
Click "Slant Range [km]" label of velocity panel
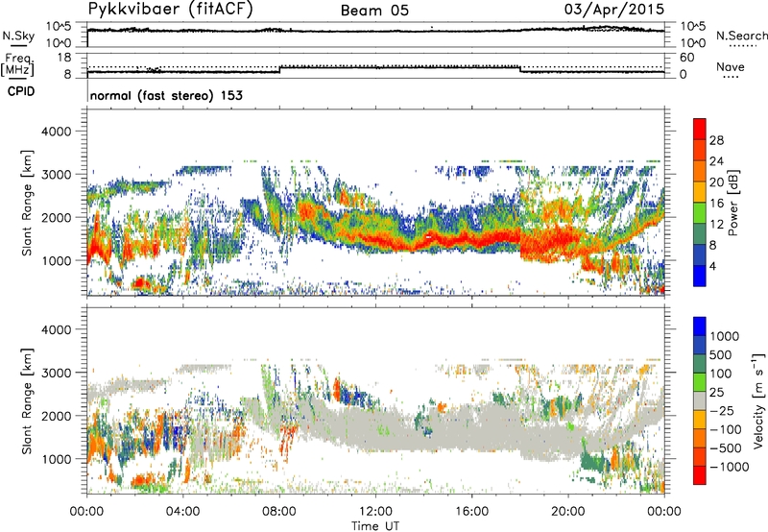pyautogui.click(x=27, y=401)
